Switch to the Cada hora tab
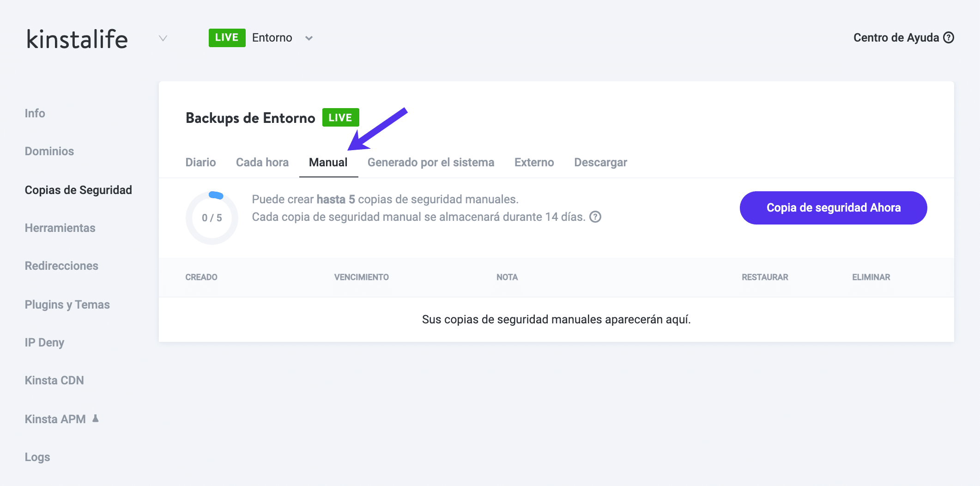 tap(262, 162)
